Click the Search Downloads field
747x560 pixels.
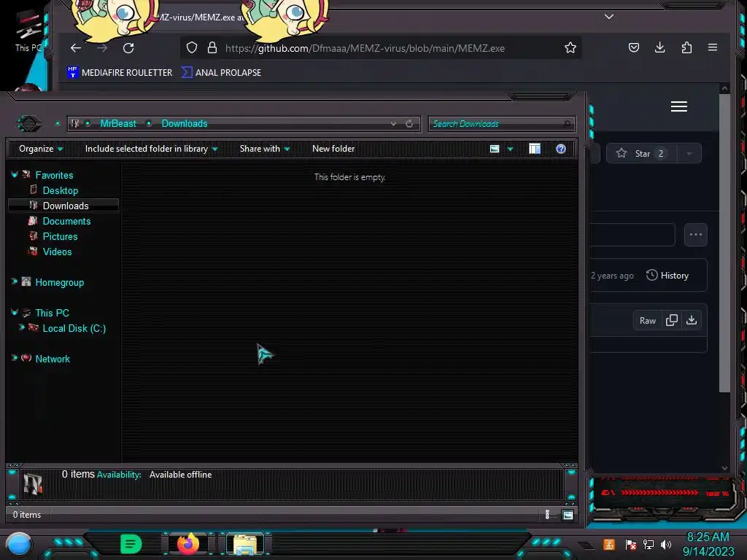[x=502, y=124]
